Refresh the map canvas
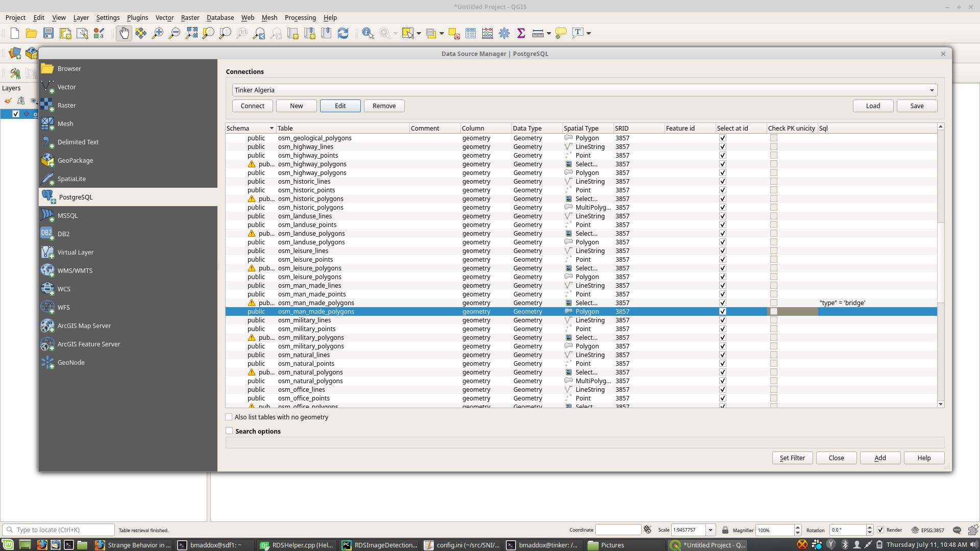The width and height of the screenshot is (980, 551). point(344,33)
